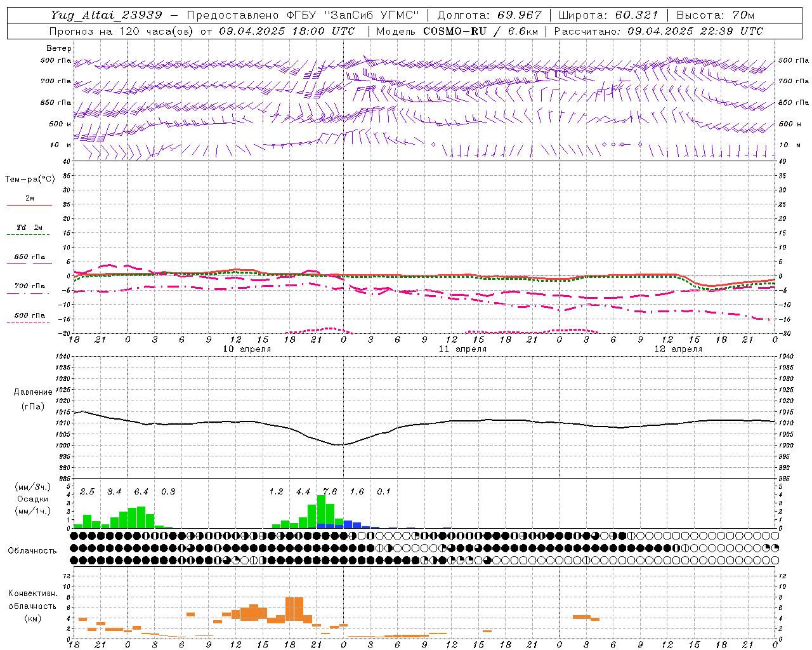This screenshot has width=812, height=650.
Task: Click the "Ветер" wind panel label
Action: 59,48
